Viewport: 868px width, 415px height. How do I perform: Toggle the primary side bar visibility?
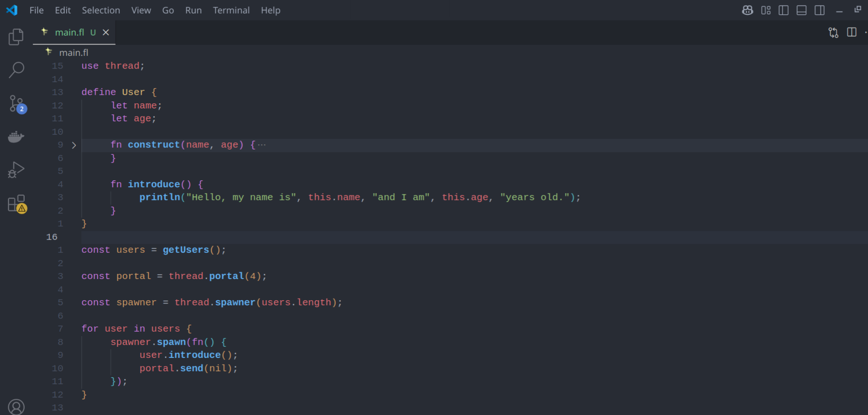784,10
